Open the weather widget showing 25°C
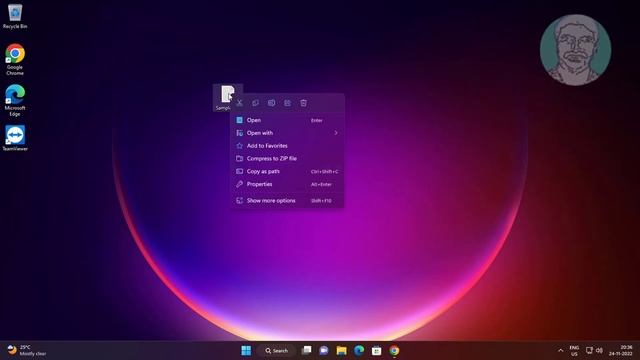The width and height of the screenshot is (640, 360). [x=27, y=351]
